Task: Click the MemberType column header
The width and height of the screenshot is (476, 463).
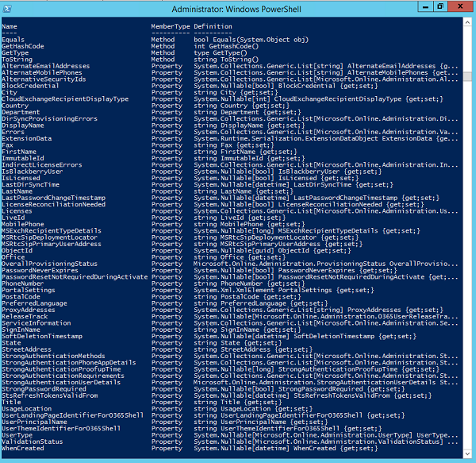Action: 170,26
